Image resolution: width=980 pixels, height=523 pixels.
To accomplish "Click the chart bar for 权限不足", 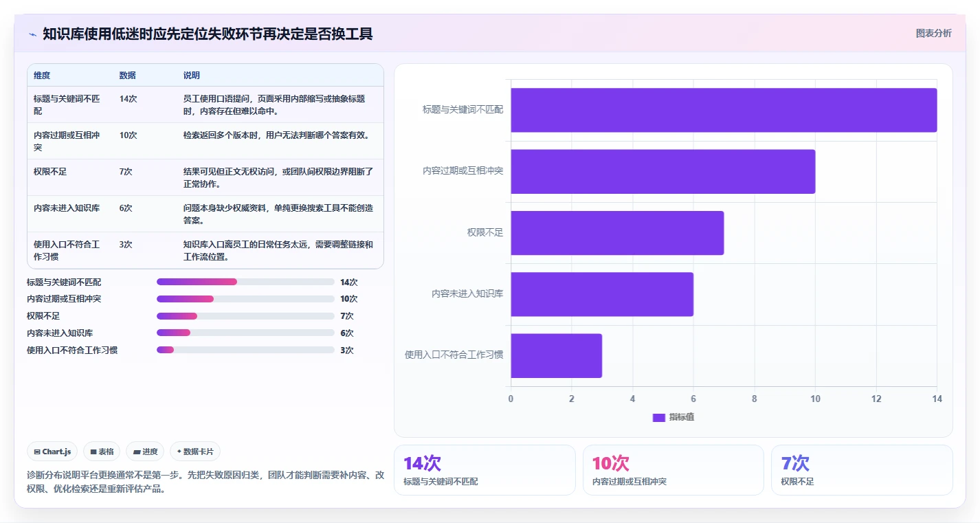I will click(x=617, y=233).
